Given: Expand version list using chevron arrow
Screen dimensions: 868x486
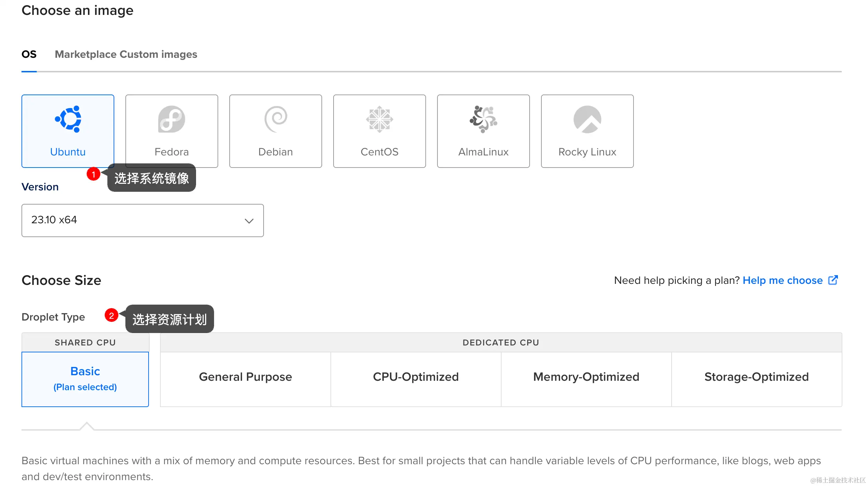Looking at the screenshot, I should coord(249,221).
